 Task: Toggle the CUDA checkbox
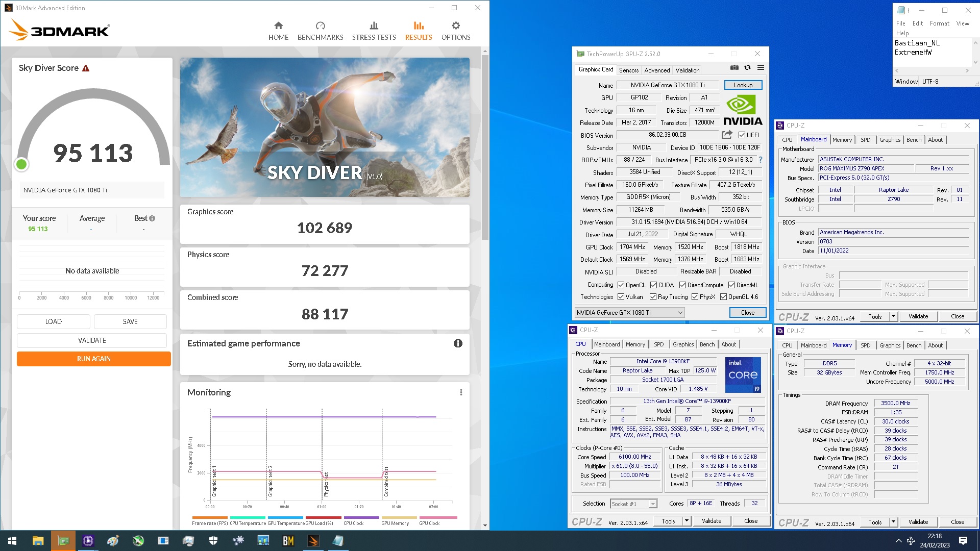pyautogui.click(x=653, y=285)
